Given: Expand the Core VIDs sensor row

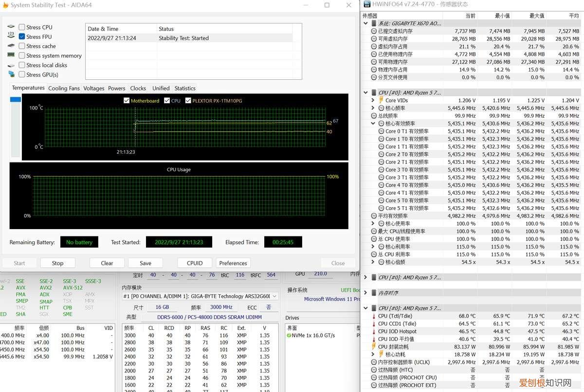Looking at the screenshot, I should pos(373,100).
